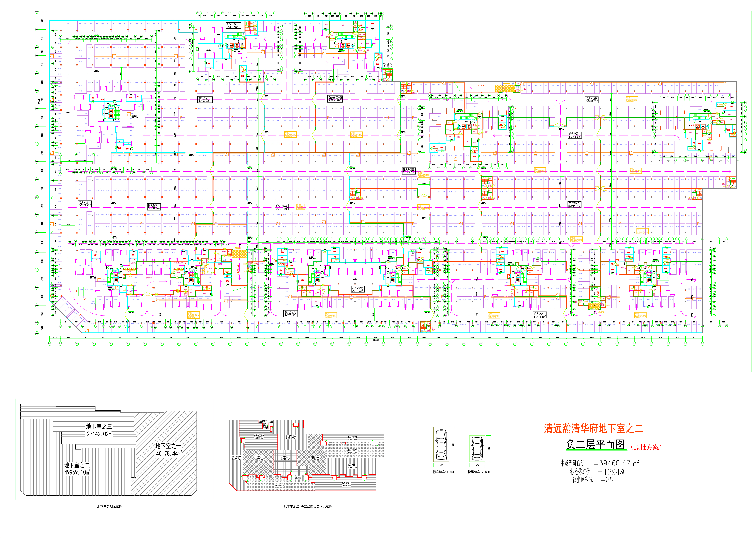This screenshot has height=538, width=756.
Task: Click 防火分区九 in the red fire-zone schematic
Action: [259, 458]
